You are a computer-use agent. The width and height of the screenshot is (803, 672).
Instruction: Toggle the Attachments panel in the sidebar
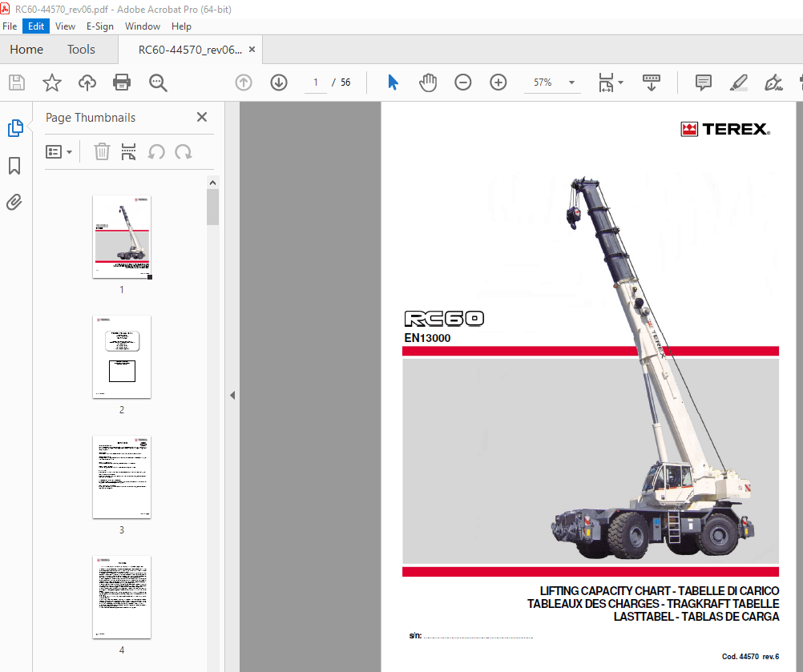pyautogui.click(x=14, y=203)
